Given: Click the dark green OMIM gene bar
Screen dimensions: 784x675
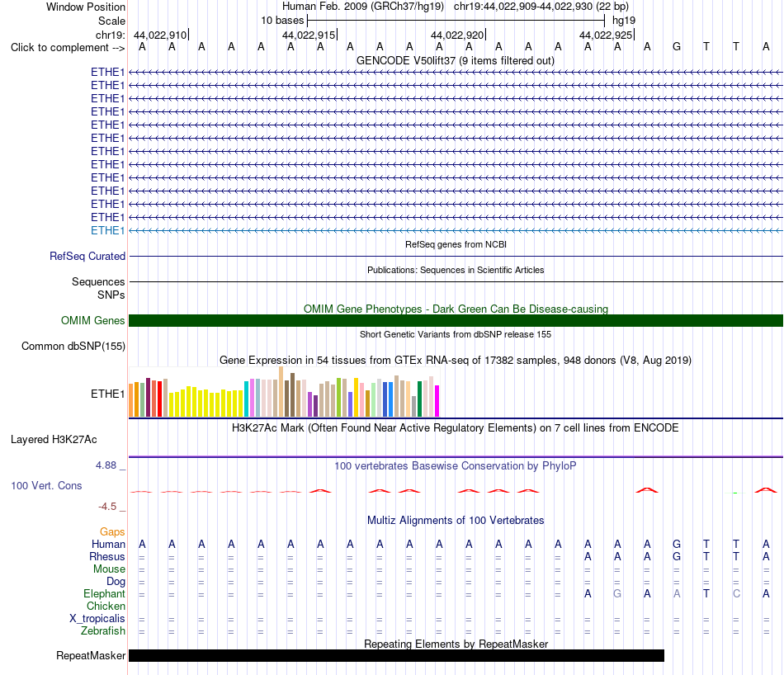Looking at the screenshot, I should pyautogui.click(x=456, y=320).
